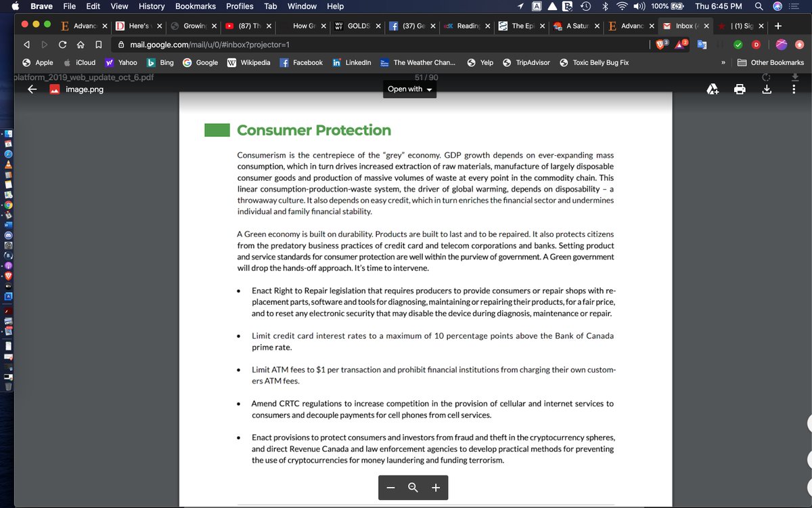The width and height of the screenshot is (812, 508).
Task: Close the Inbox Gmail tab
Action: coord(707,26)
